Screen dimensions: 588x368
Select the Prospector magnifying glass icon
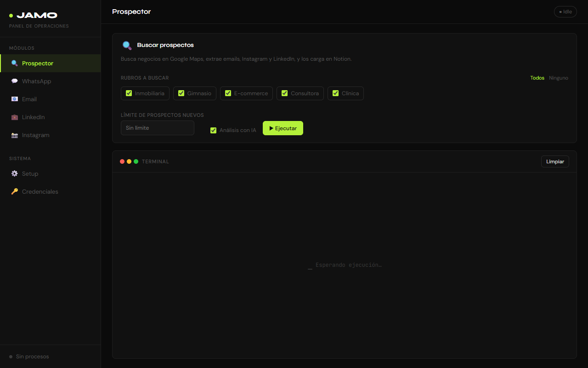14,63
